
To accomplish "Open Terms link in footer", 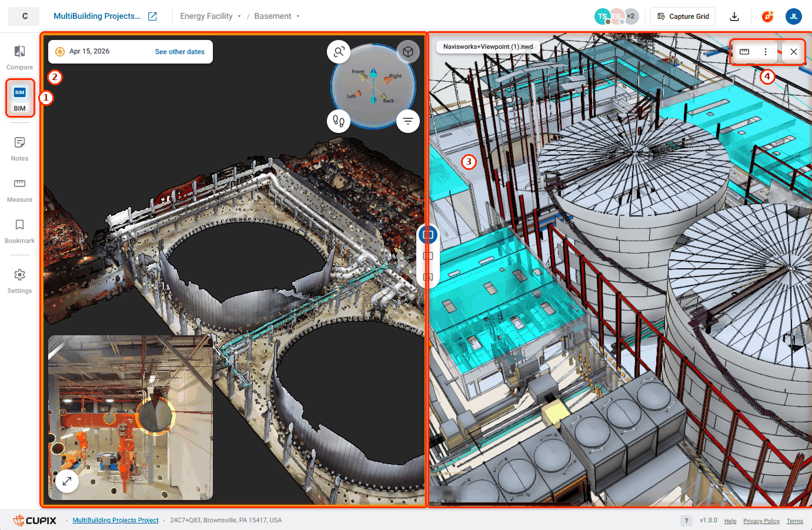I will 795,521.
